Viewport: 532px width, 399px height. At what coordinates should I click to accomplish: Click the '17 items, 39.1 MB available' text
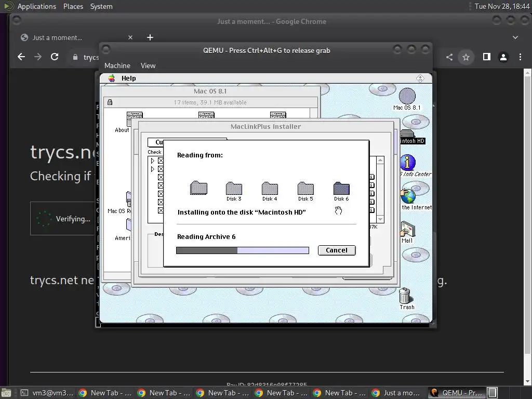click(x=210, y=102)
